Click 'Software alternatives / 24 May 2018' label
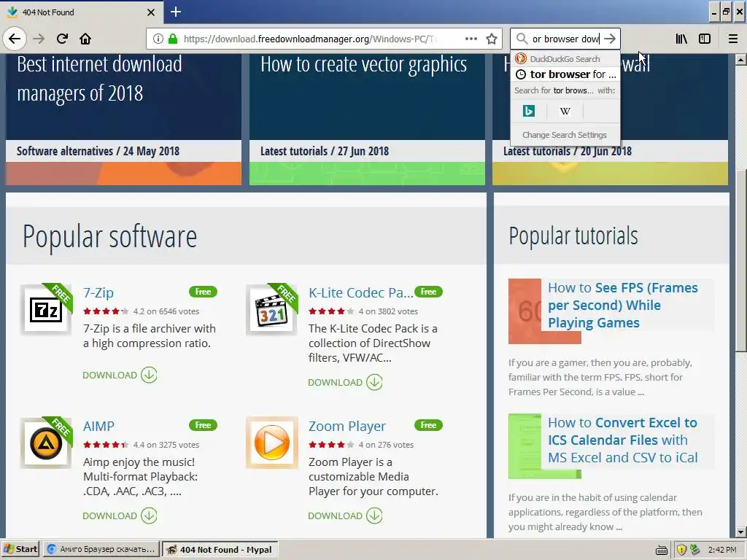The width and height of the screenshot is (747, 560). 98,152
